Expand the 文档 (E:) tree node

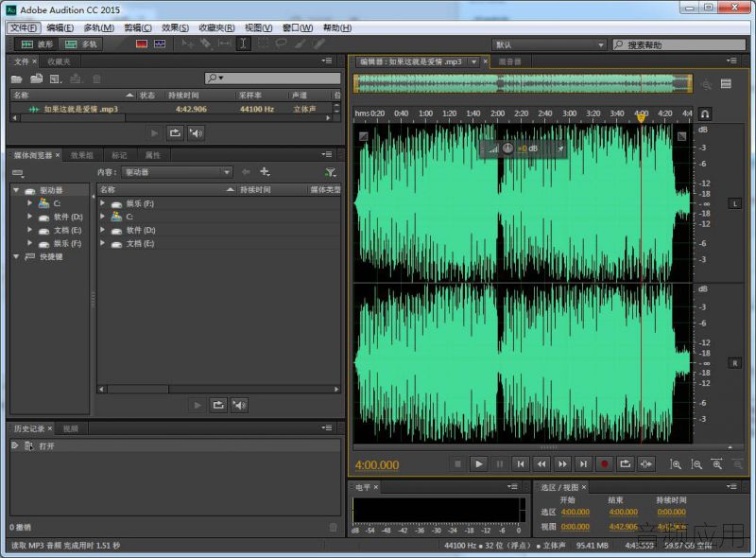(x=30, y=230)
